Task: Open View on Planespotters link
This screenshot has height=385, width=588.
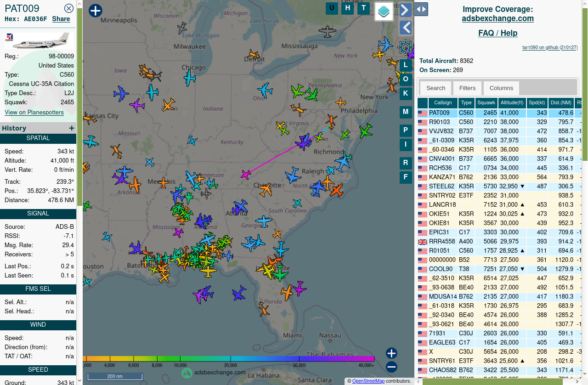Action: 34,112
